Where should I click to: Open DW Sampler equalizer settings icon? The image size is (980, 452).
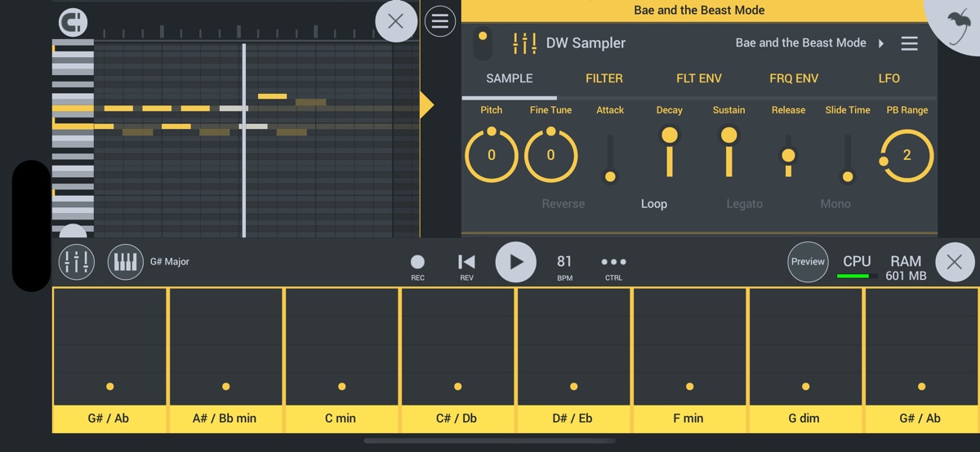[524, 43]
